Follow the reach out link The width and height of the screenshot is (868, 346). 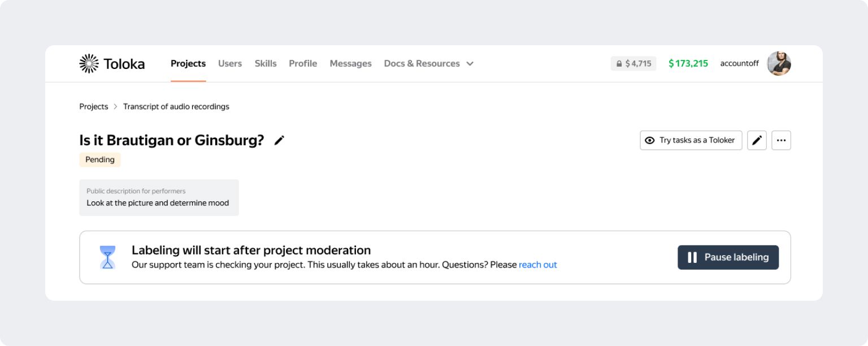pos(538,265)
